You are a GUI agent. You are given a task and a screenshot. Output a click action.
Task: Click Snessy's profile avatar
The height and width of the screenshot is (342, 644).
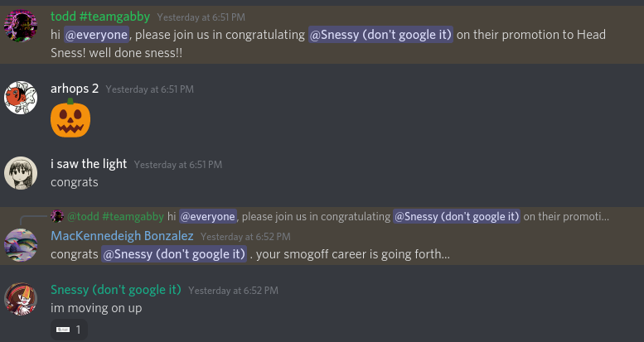(x=21, y=299)
